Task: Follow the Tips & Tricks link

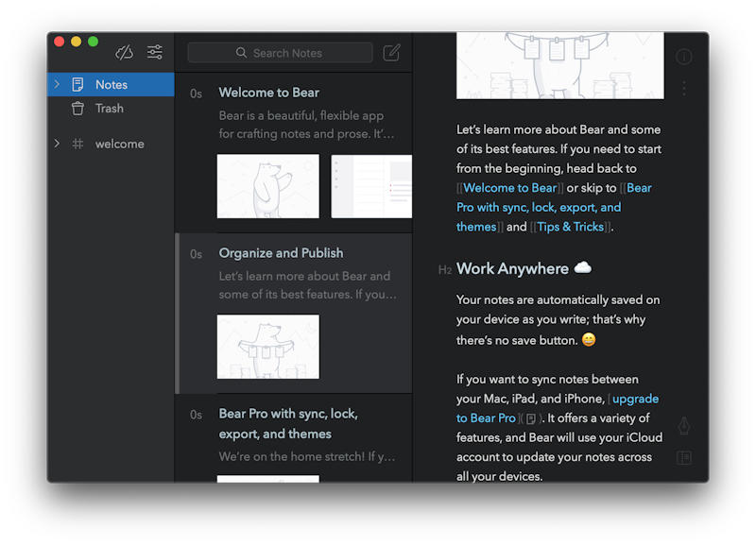Action: point(571,227)
